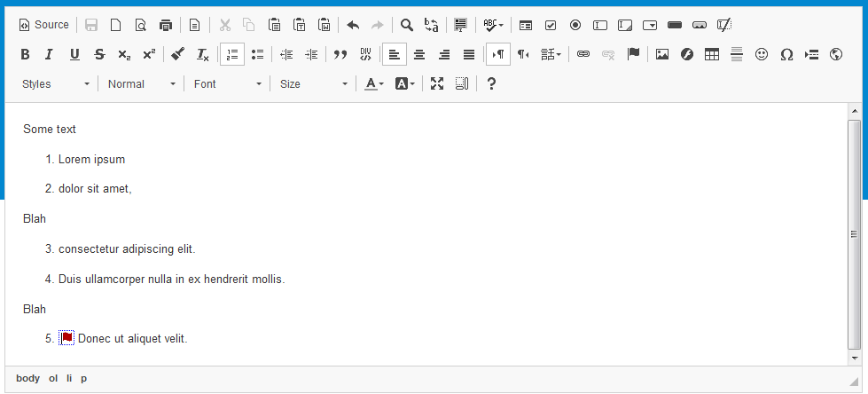Toggle Italic formatting

click(50, 54)
